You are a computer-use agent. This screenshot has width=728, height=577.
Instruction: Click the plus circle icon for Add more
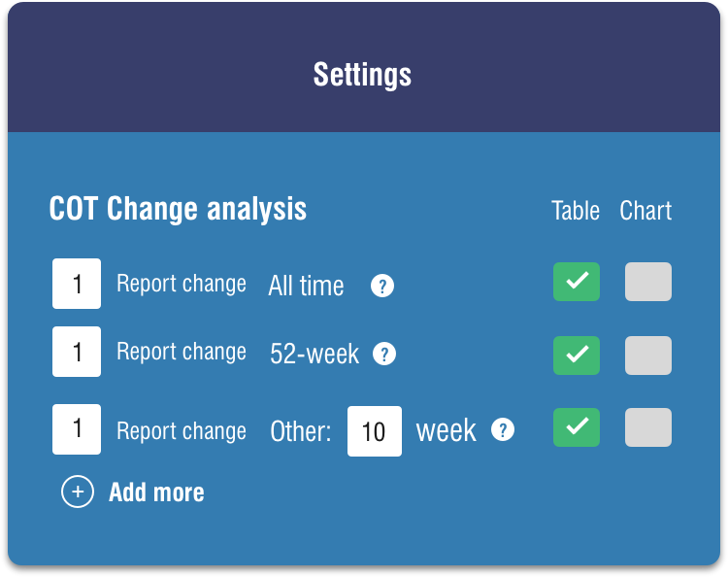point(78,492)
